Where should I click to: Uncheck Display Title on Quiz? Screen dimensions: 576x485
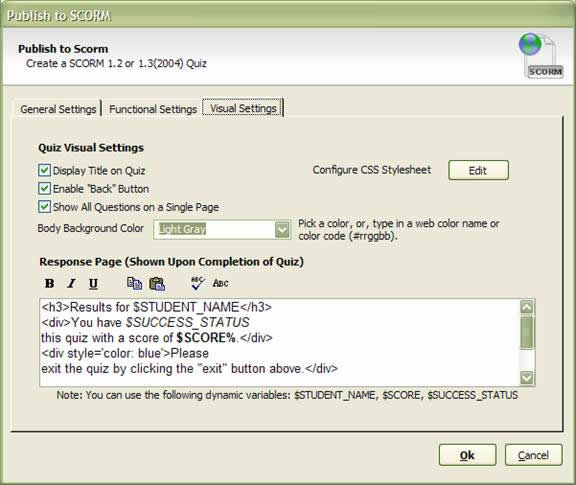point(44,170)
